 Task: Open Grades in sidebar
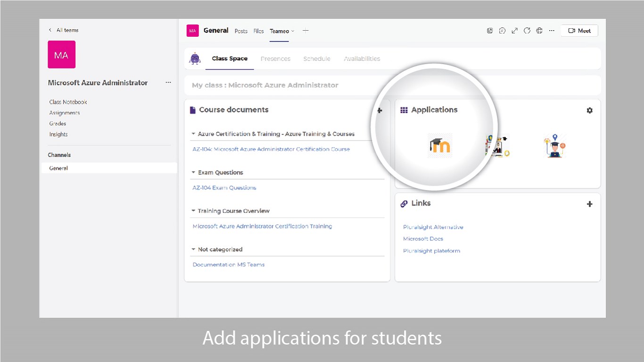coord(58,123)
